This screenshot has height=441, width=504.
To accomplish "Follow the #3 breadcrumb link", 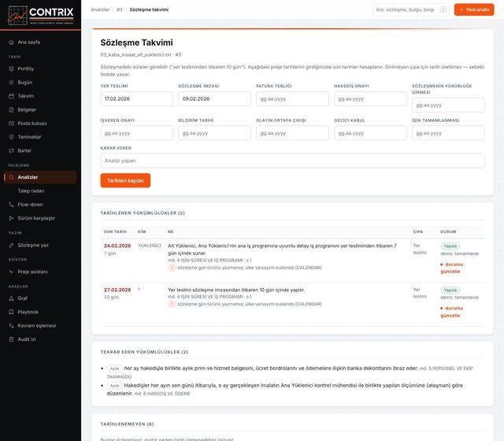I will tap(120, 9).
